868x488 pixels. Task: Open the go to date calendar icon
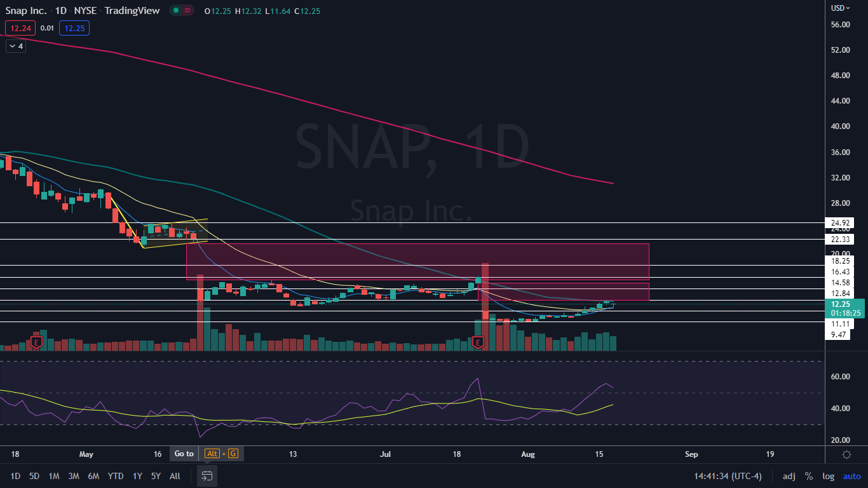[x=207, y=476]
